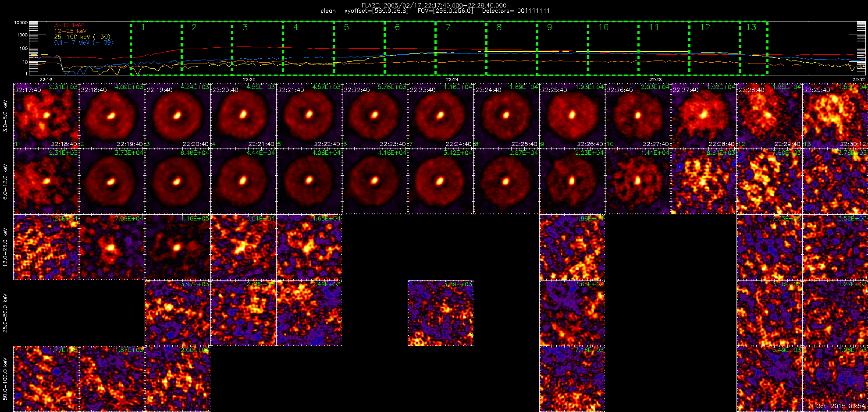Click the '12.0-25.0 keV' row label
868x412 pixels.
[x=5, y=247]
